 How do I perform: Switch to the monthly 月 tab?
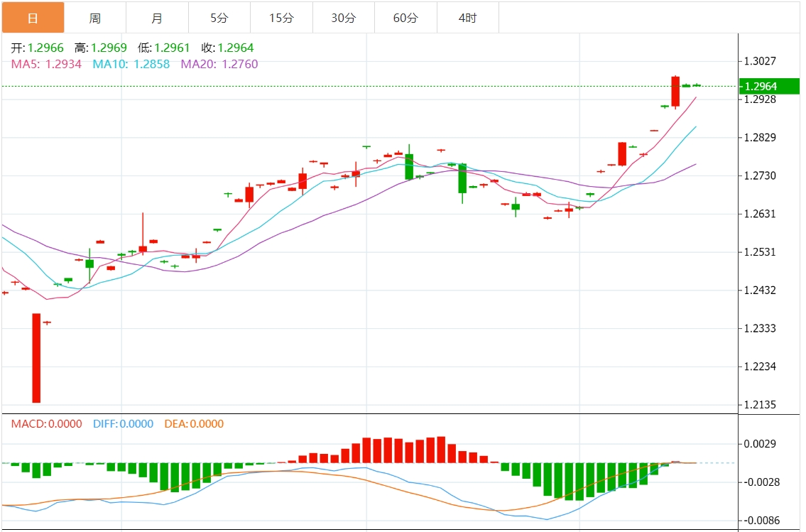point(157,18)
